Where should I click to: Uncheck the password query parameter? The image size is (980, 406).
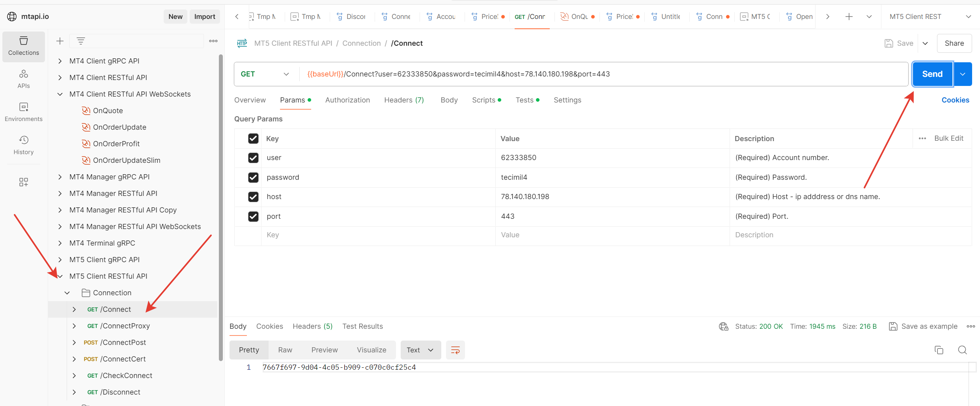(253, 177)
